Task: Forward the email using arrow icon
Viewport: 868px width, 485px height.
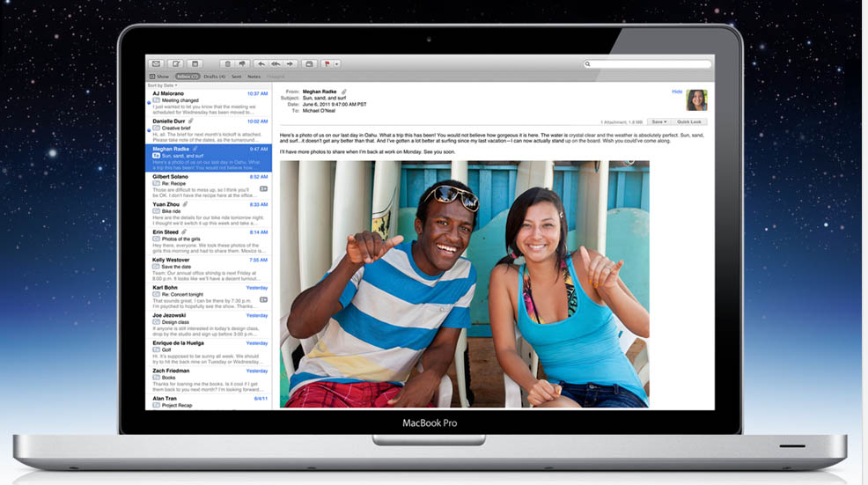Action: (291, 64)
